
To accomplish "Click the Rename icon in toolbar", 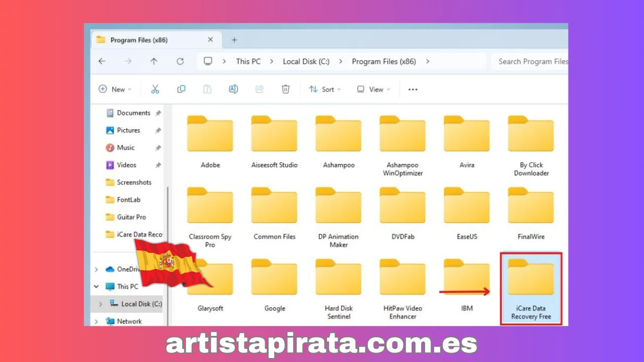I will [x=233, y=89].
